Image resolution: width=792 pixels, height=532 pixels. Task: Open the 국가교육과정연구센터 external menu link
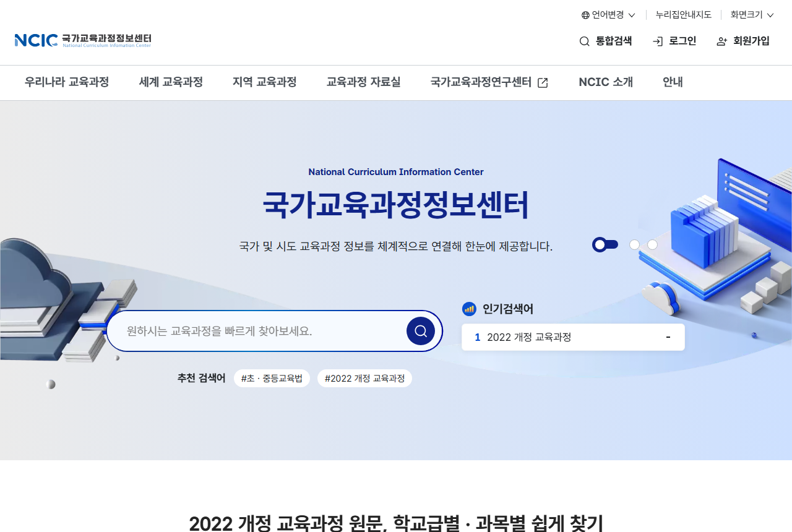pos(489,82)
